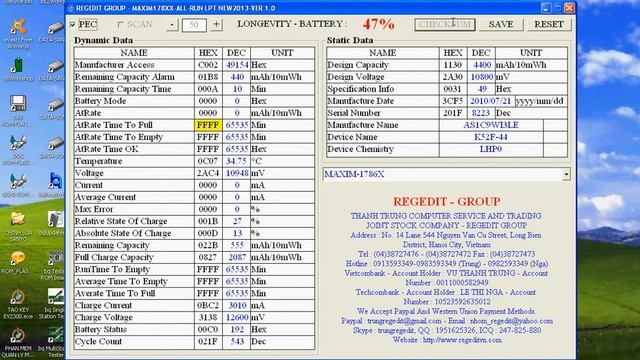The width and height of the screenshot is (640, 360).
Task: Open the green battery desktop icon
Action: [18, 65]
